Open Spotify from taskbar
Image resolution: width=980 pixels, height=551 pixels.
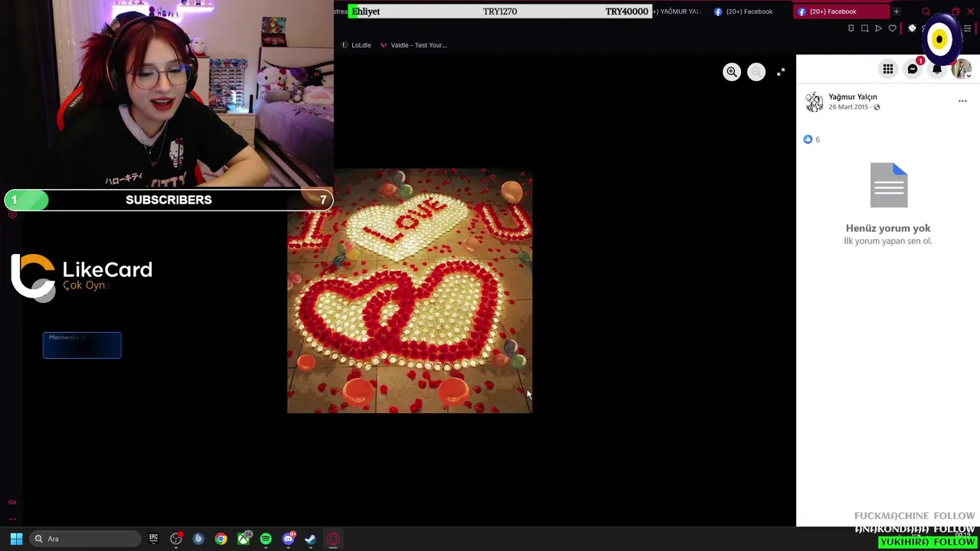coord(266,539)
